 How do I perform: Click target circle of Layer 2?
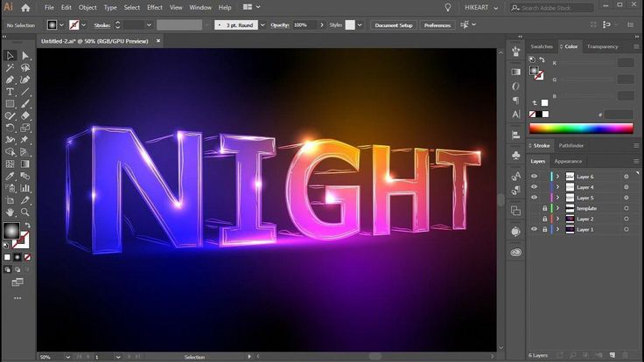coord(626,219)
